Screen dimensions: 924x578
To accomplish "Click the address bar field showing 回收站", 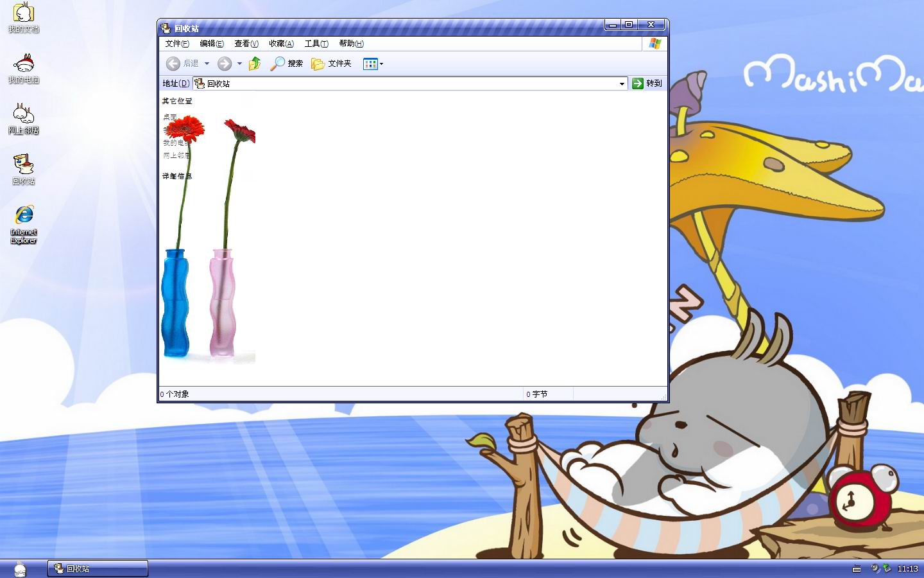I will click(x=410, y=83).
